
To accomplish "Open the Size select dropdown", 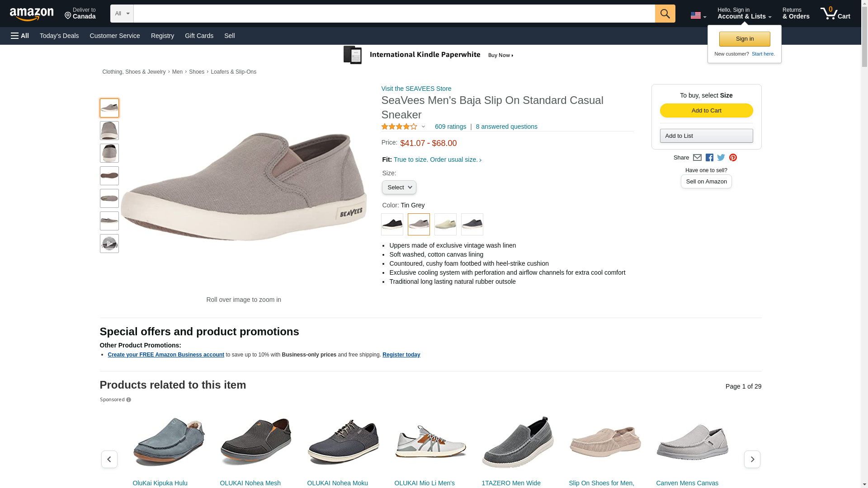I will 399,188.
